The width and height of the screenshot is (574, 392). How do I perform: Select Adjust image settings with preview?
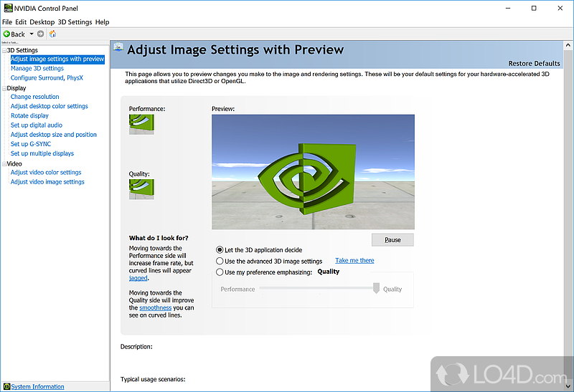(x=57, y=59)
